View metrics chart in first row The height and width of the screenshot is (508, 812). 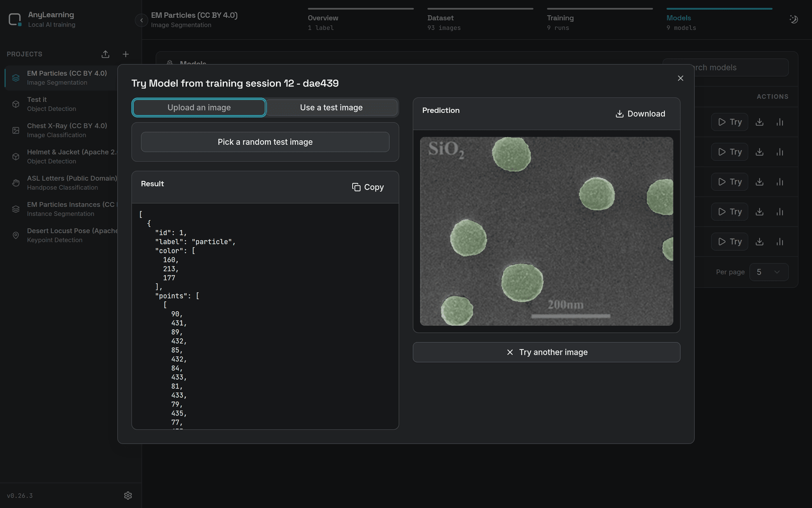coord(780,122)
